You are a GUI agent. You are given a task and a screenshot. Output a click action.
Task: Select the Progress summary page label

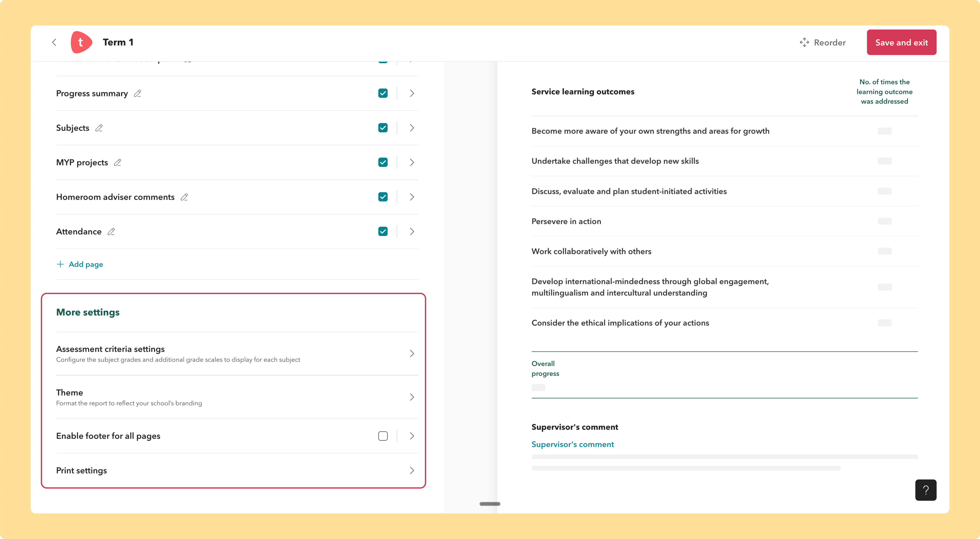[x=92, y=94]
